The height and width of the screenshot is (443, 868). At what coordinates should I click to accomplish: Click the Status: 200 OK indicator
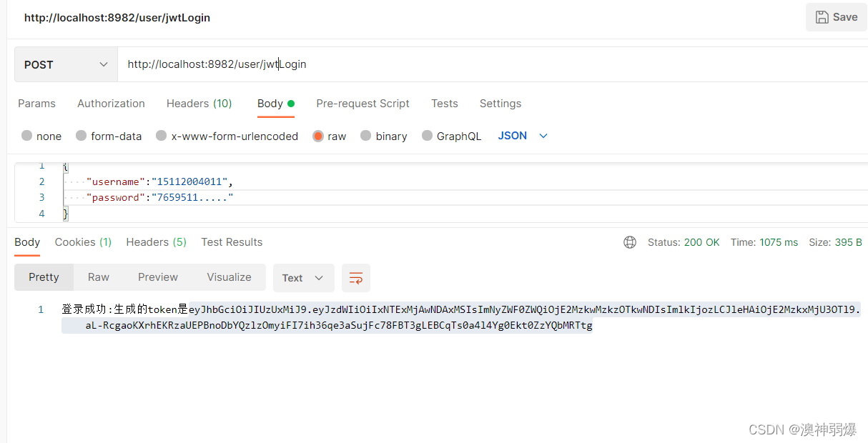click(x=684, y=242)
